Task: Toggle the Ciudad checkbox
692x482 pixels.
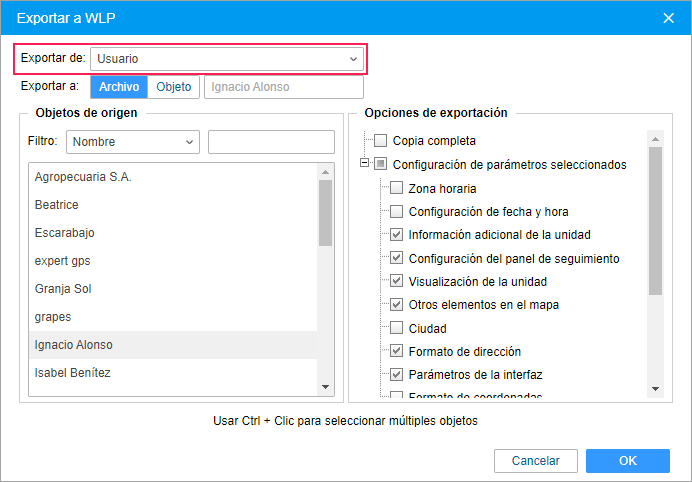Action: click(396, 328)
